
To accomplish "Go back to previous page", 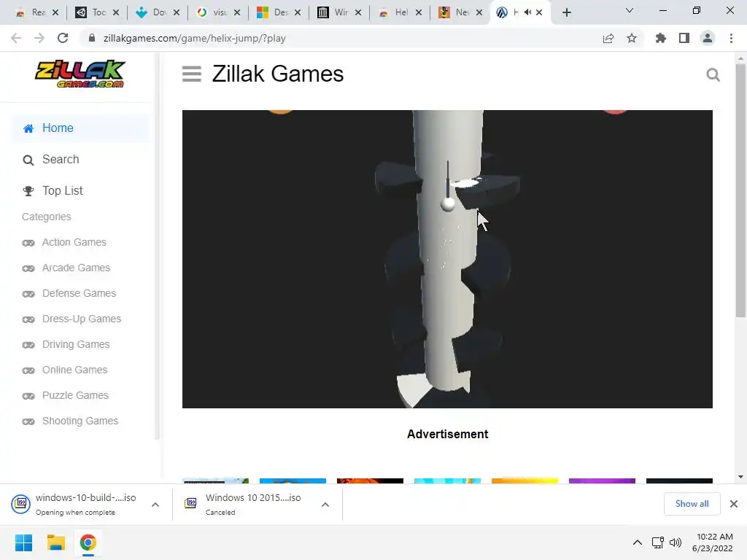I will pos(16,38).
